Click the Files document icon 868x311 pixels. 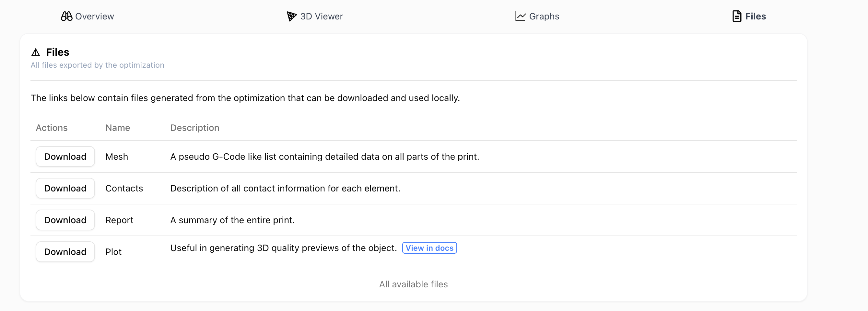point(737,16)
